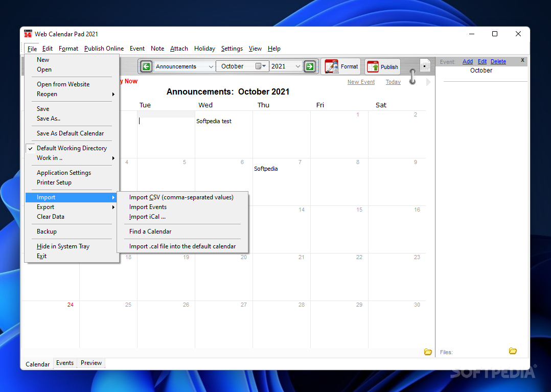Screen dimensions: 551x392
Task: Open Application Settings
Action: pos(72,173)
